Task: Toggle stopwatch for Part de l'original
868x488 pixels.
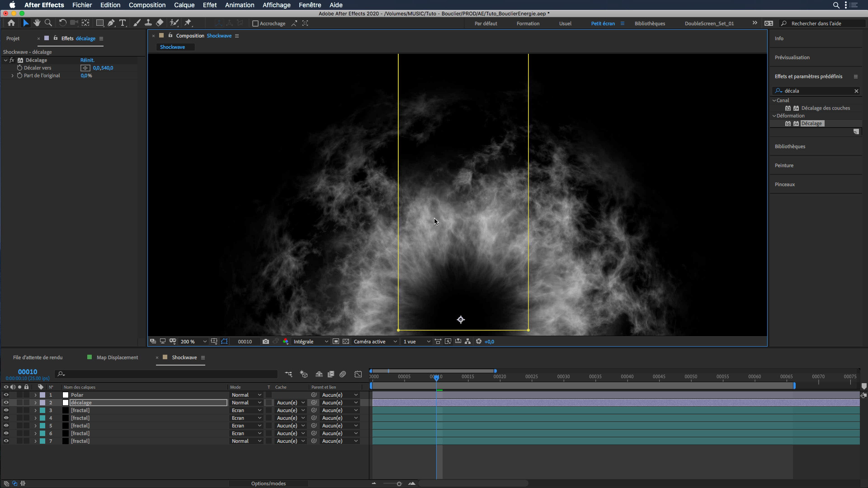Action: pos(19,75)
